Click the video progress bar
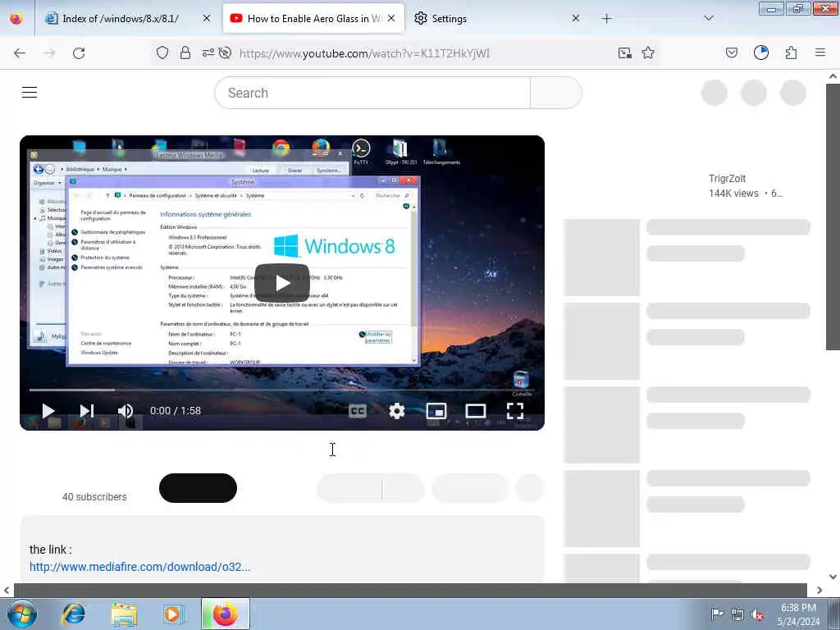 click(282, 390)
